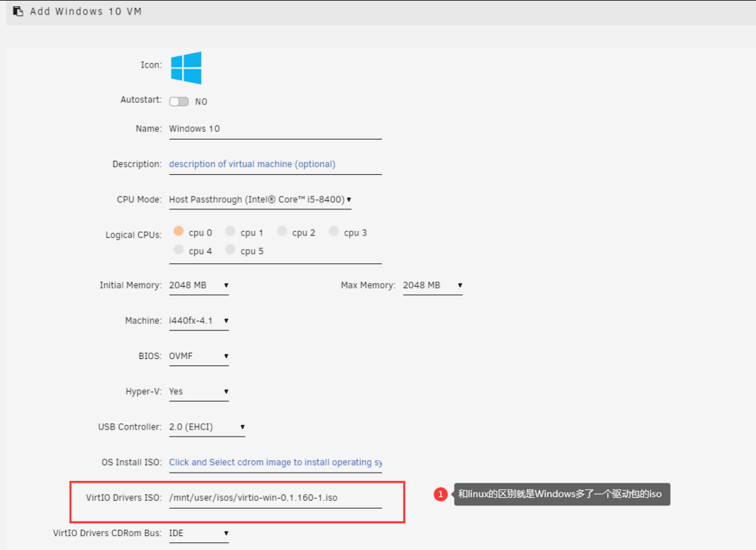This screenshot has width=756, height=550.
Task: Select logical CPU cpu 2
Action: (282, 232)
